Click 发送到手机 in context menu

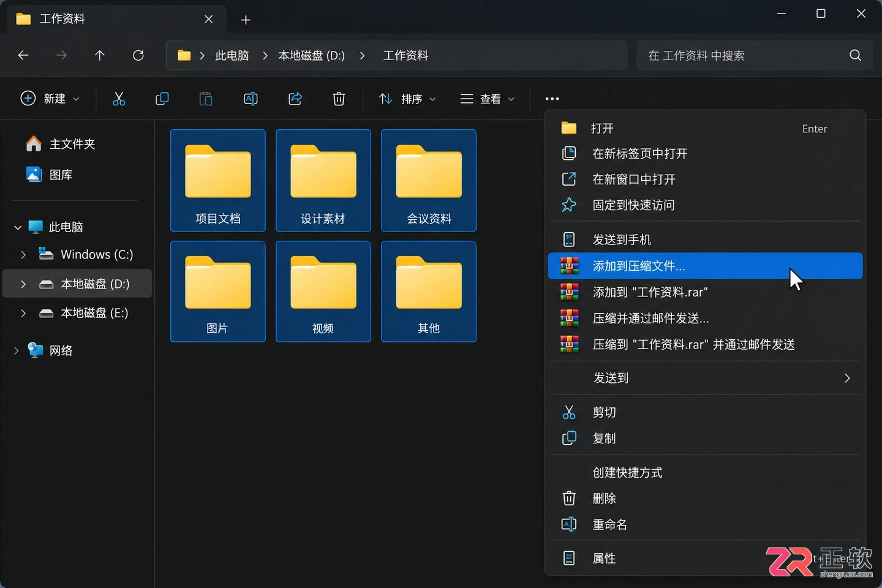tap(705, 239)
